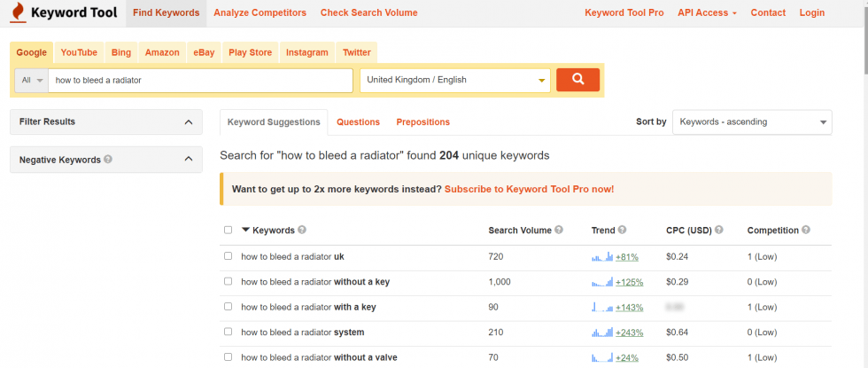868x368 pixels.
Task: Tick the select-all keywords checkbox
Action: pos(228,231)
